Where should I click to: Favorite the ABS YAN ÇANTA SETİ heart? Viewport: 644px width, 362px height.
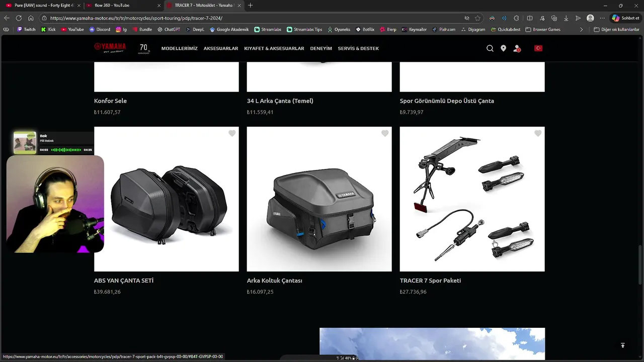click(232, 133)
